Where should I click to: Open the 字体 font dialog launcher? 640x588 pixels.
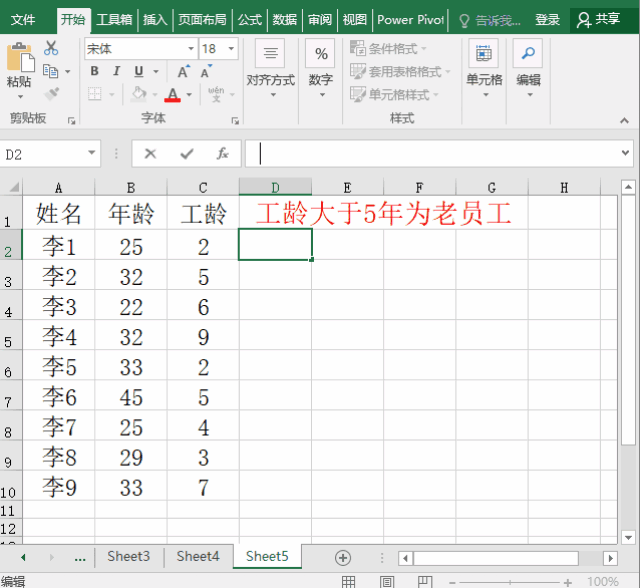tap(235, 121)
